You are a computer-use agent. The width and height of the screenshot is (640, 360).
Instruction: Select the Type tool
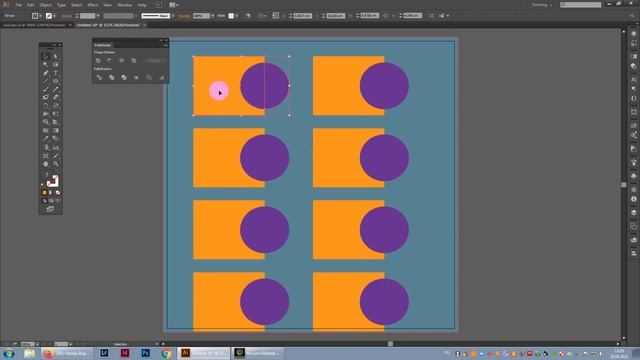[x=56, y=73]
